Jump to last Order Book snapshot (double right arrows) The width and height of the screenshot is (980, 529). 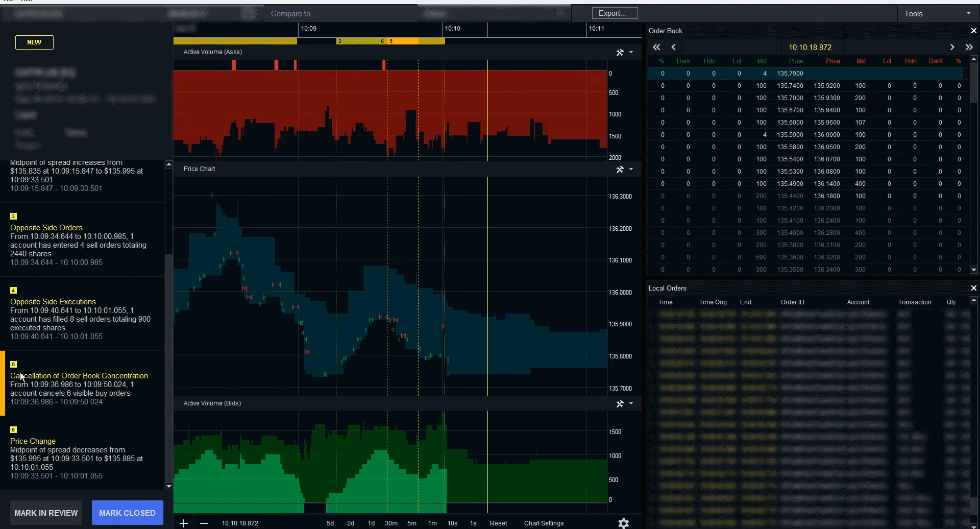tap(969, 47)
